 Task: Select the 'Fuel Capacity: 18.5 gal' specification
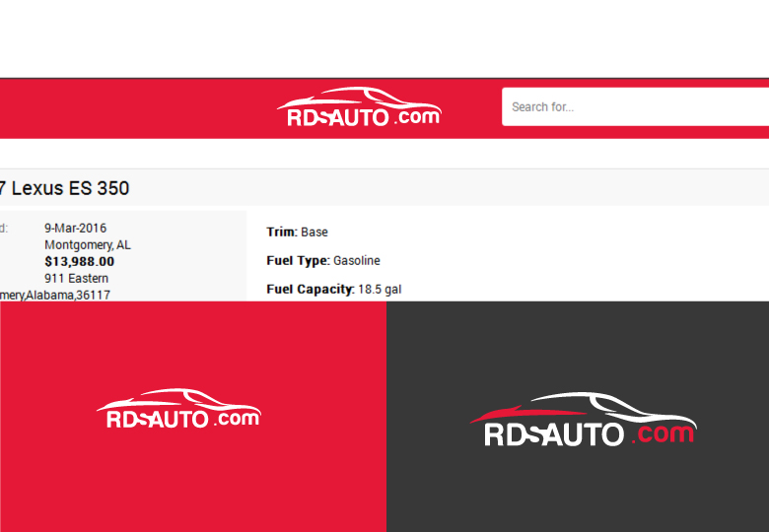pos(333,290)
